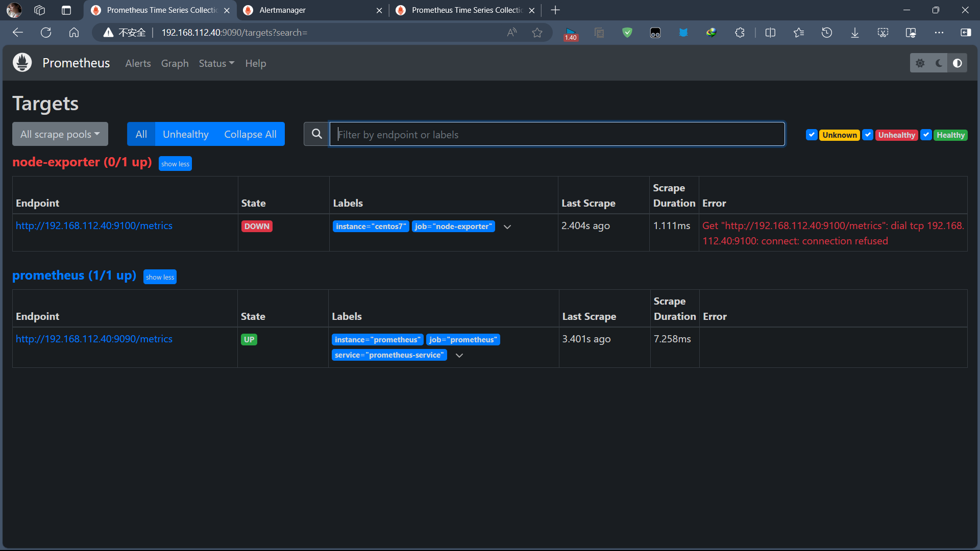Viewport: 980px width, 551px height.
Task: Open the extensions puzzle icon
Action: [740, 33]
